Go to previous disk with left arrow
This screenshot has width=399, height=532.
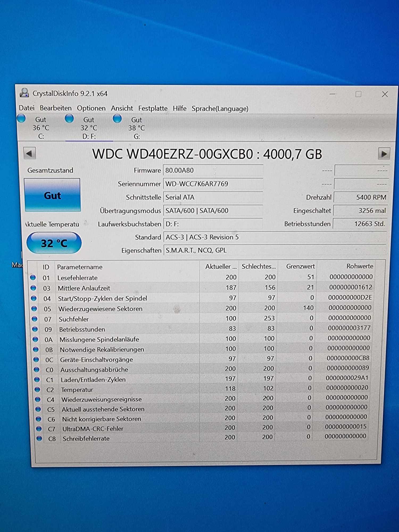(x=30, y=153)
